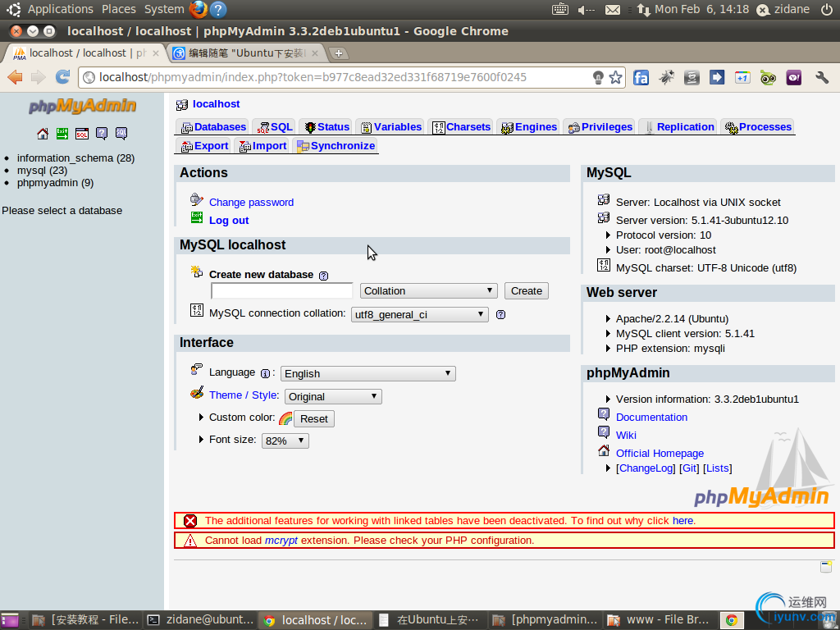Open the Variables tab
840x630 pixels.
[x=390, y=127]
